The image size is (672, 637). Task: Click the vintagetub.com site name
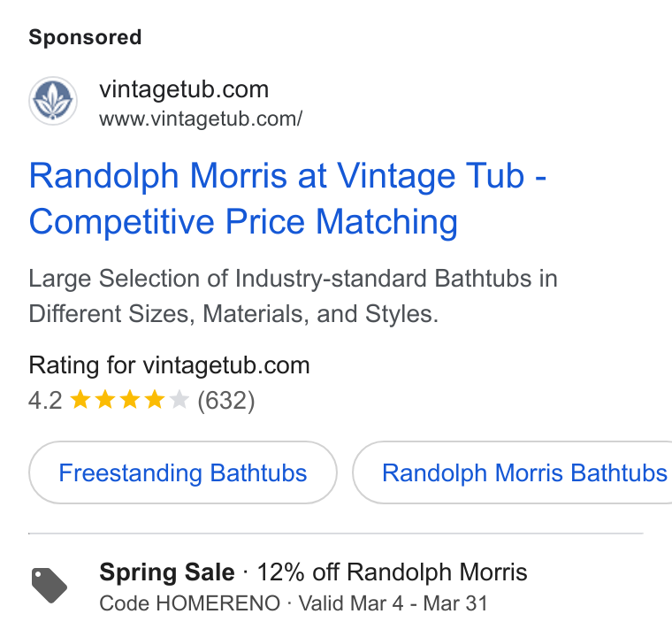pyautogui.click(x=184, y=89)
